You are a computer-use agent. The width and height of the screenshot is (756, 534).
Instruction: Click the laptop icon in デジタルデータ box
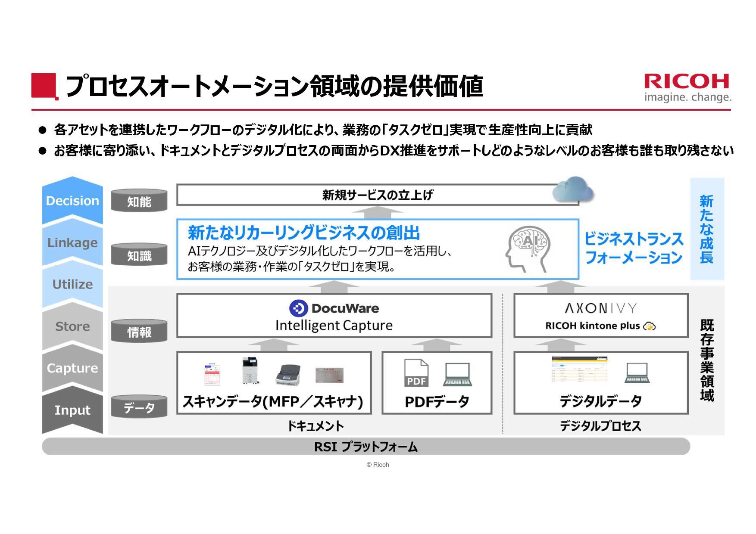(637, 373)
